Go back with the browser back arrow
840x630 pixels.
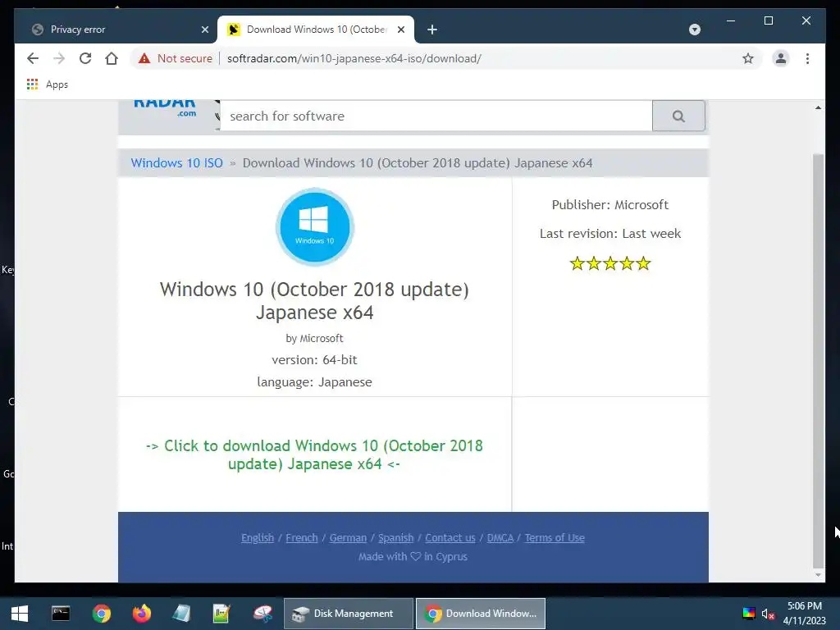tap(33, 58)
